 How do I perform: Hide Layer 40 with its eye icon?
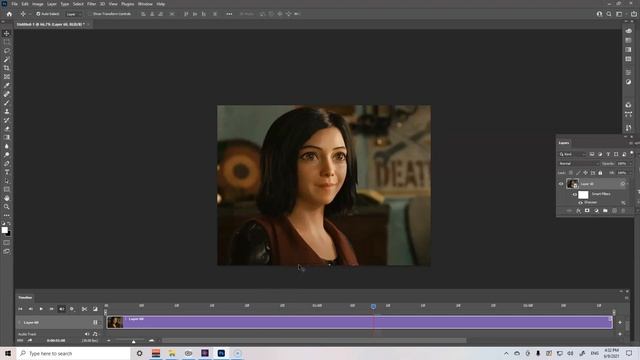tap(561, 184)
